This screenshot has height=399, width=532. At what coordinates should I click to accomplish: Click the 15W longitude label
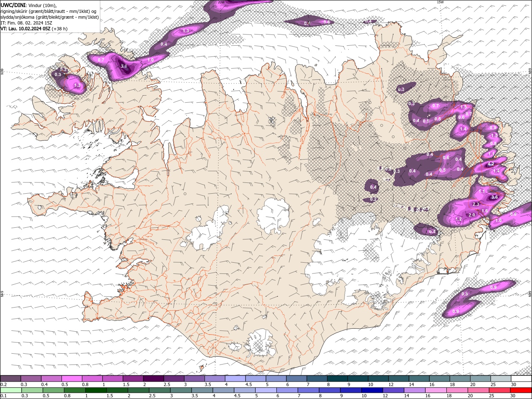(x=440, y=2)
